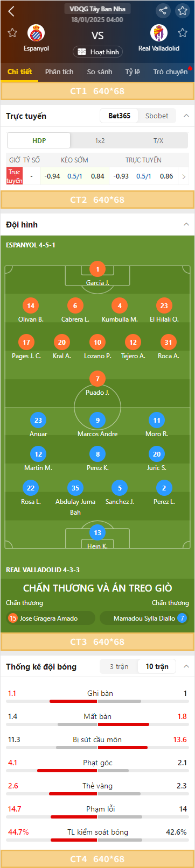Star the Real Valladolid team
Viewport: 195px width, 868px height.
(183, 33)
